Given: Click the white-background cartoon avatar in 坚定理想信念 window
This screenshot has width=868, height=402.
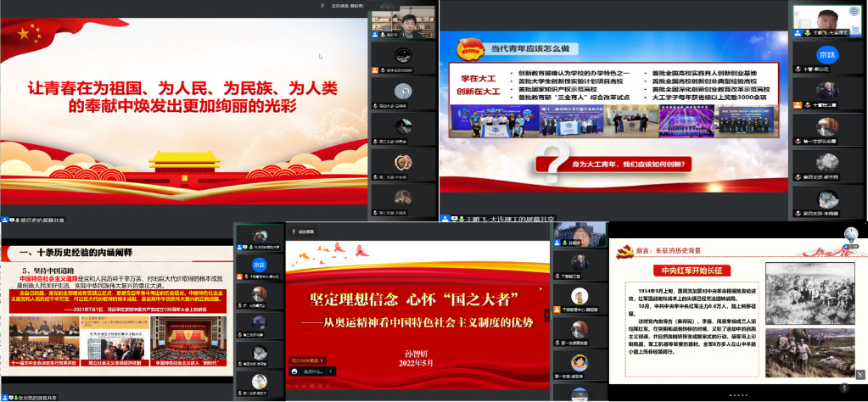Looking at the screenshot, I should pyautogui.click(x=579, y=296).
